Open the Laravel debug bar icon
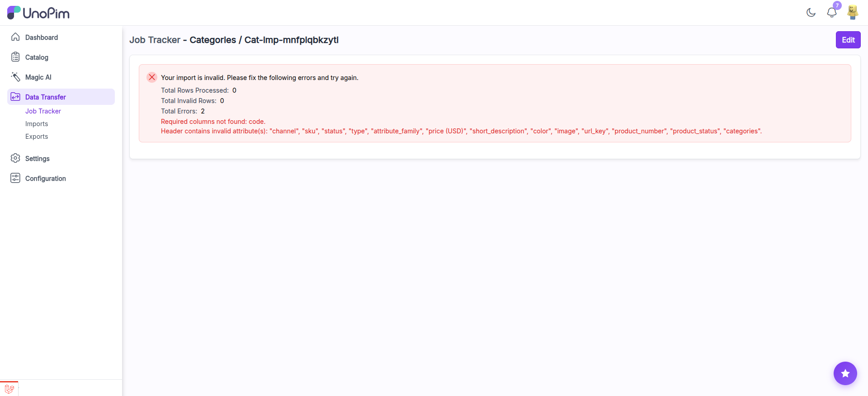The height and width of the screenshot is (396, 868). 9,389
